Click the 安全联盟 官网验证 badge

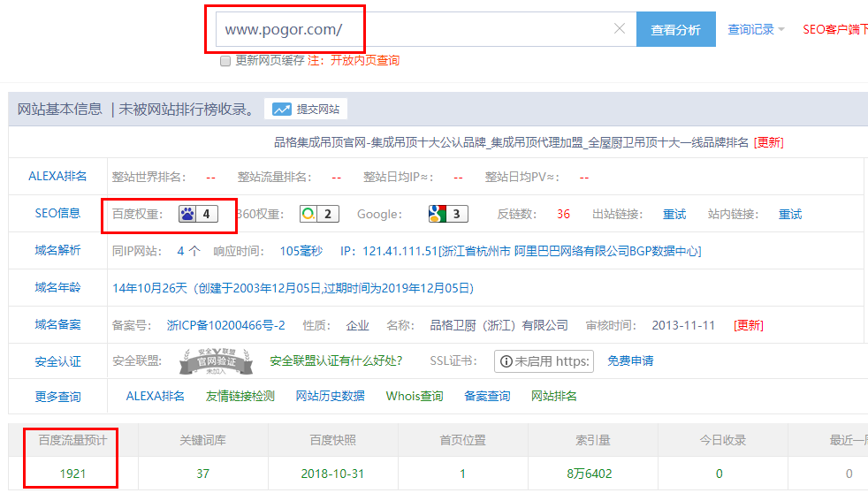click(216, 361)
